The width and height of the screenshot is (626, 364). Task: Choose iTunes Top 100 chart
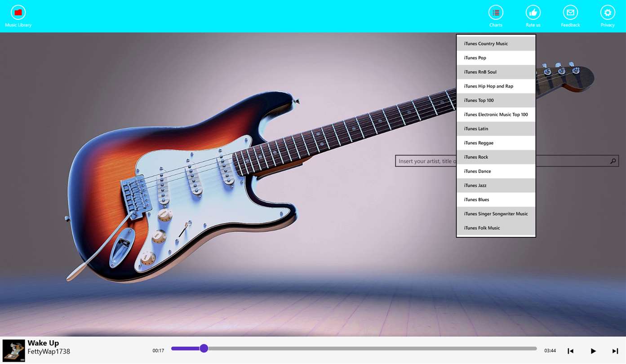point(496,100)
